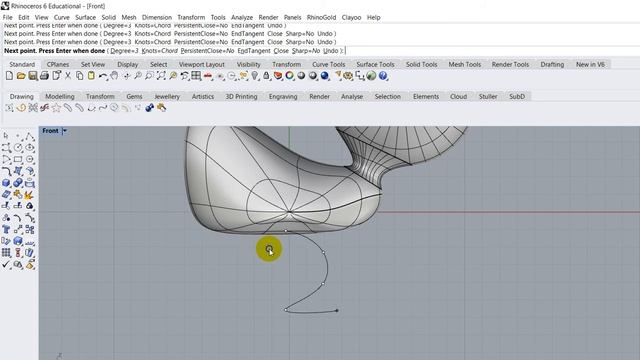Screen dimensions: 640x360
Task: Click Knots=Chord in active command prompt
Action: [x=160, y=51]
